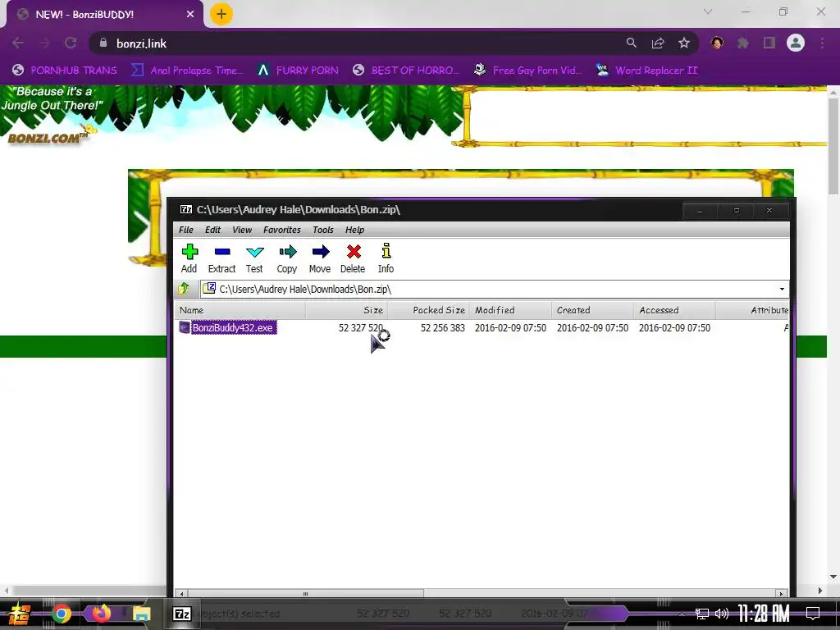
Task: Click the 7-Zip scrollbar right arrow
Action: (x=782, y=593)
